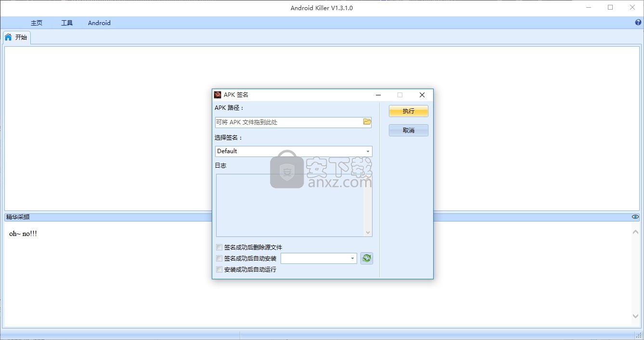This screenshot has width=644, height=340.
Task: Maximize the Android Killer window
Action: click(610, 8)
